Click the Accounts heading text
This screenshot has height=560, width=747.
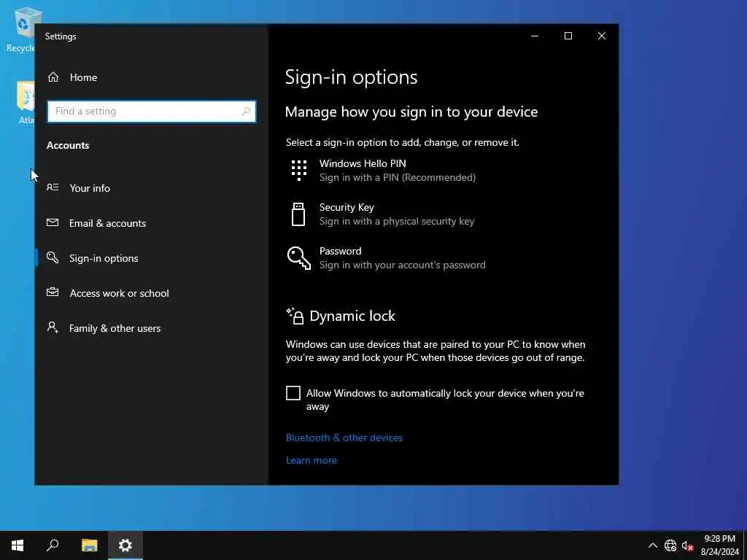click(x=68, y=145)
